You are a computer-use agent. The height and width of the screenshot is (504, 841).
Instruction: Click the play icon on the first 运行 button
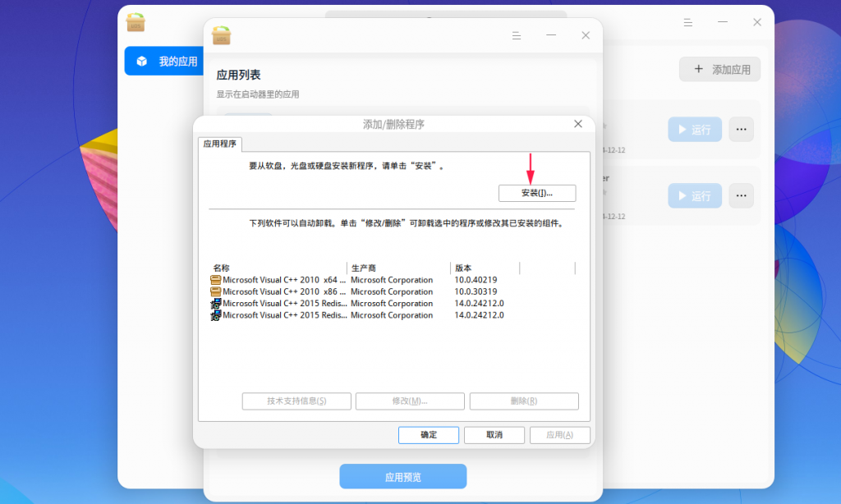(683, 129)
